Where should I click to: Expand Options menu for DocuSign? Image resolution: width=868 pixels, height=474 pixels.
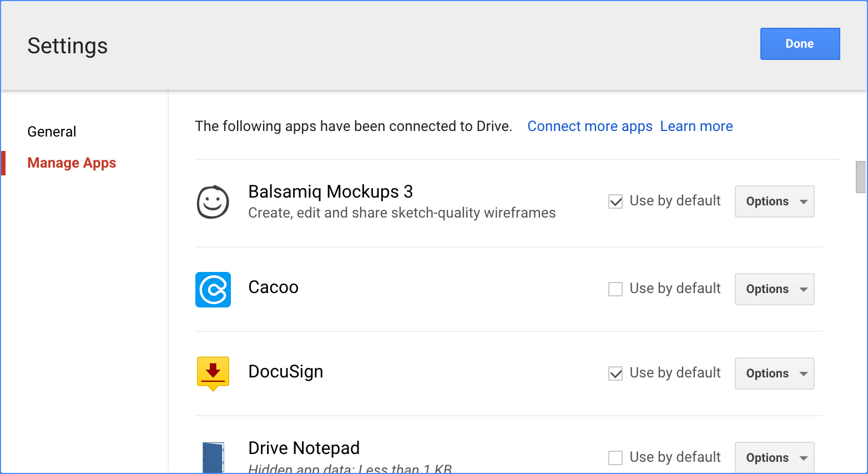(x=775, y=374)
